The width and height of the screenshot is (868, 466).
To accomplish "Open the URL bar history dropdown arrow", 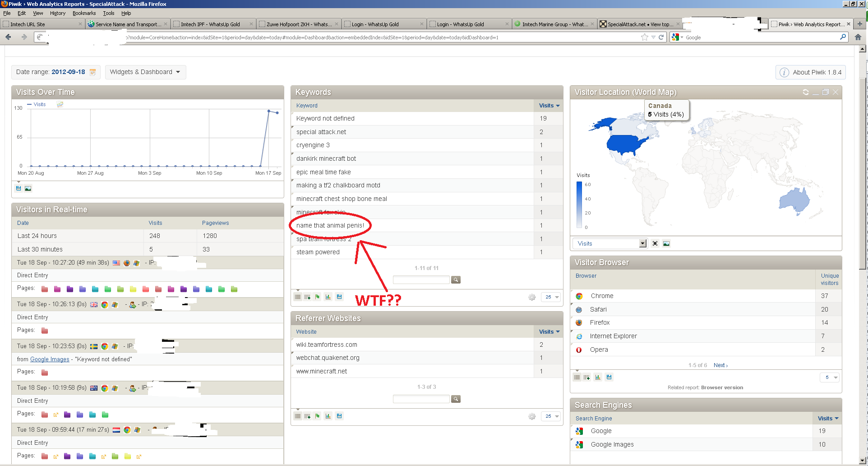I will (653, 37).
